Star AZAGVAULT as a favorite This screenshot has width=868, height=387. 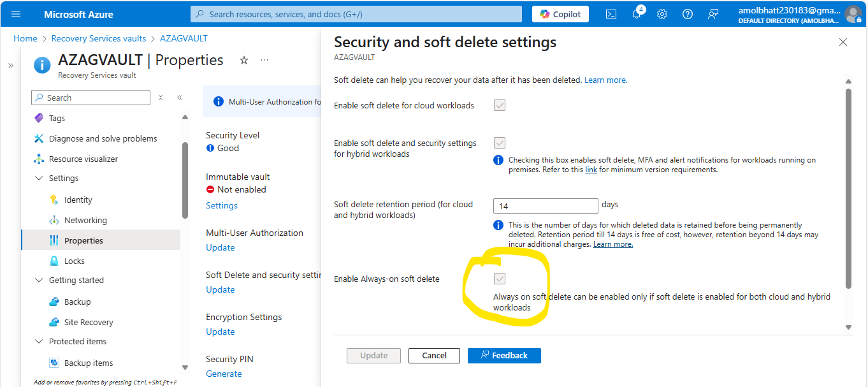pyautogui.click(x=244, y=59)
